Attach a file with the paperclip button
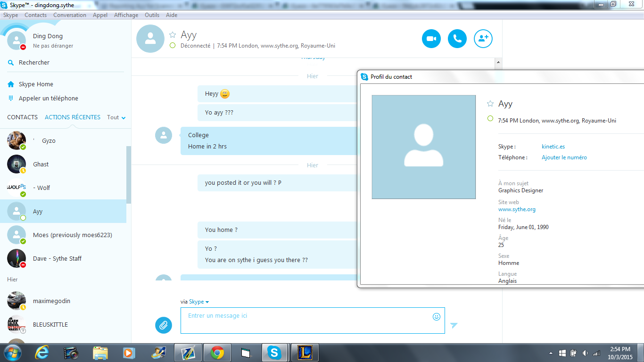Image resolution: width=644 pixels, height=362 pixels. pos(164,325)
